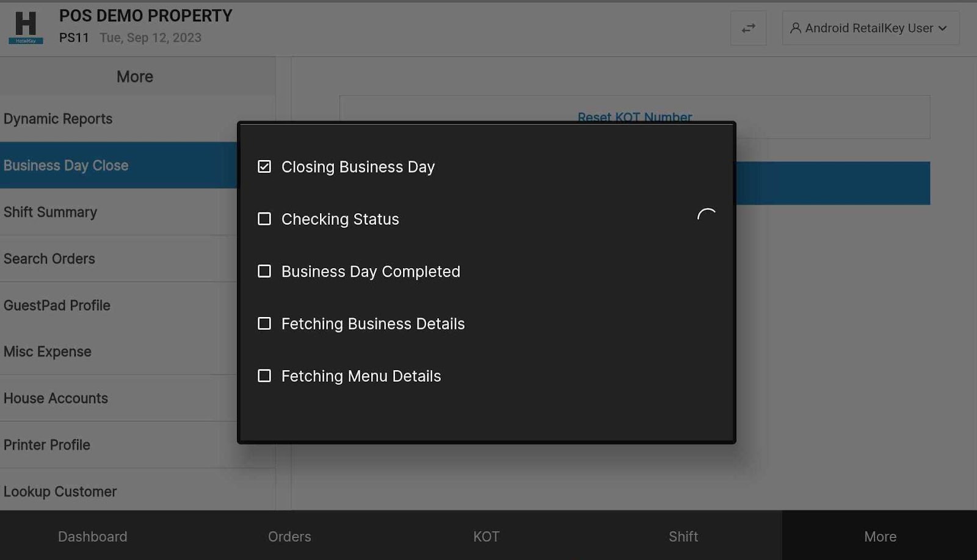977x560 pixels.
Task: Expand the Android RetailKey User dropdown chevron
Action: pyautogui.click(x=943, y=28)
